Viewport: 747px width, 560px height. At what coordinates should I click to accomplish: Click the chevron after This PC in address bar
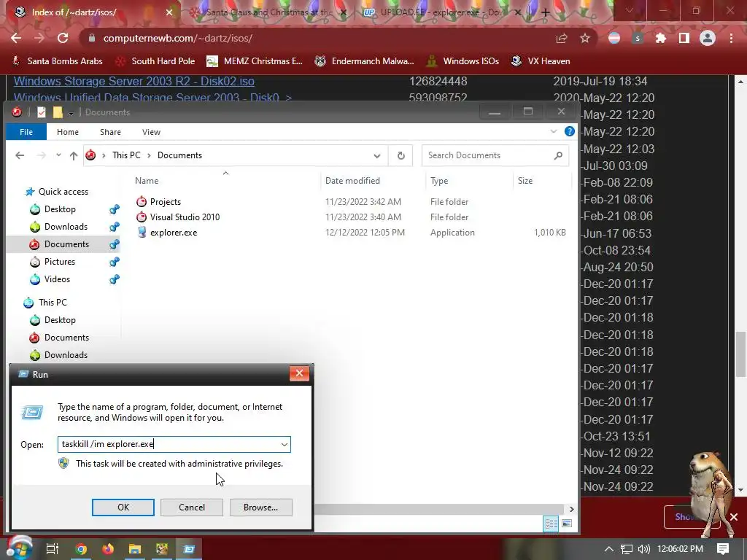[x=149, y=155]
